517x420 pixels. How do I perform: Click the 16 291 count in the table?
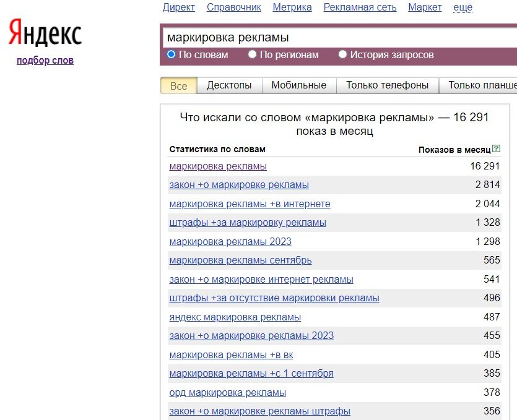coord(485,166)
